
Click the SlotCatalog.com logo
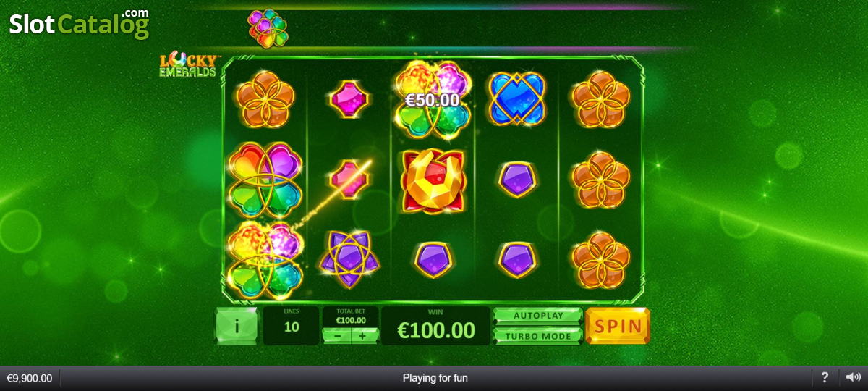(79, 23)
